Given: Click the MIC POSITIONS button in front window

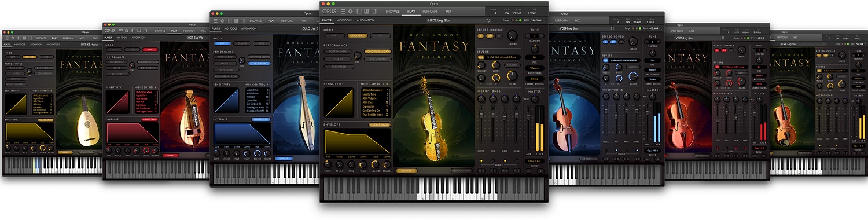Looking at the screenshot, I should (x=461, y=171).
